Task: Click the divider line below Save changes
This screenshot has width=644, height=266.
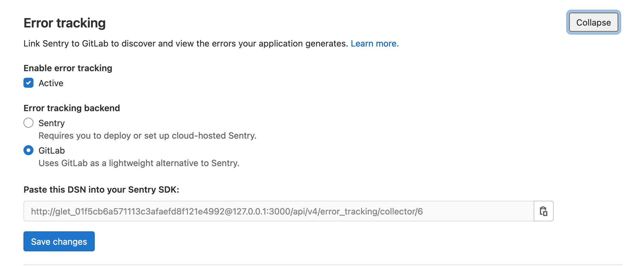Action: coord(323,265)
